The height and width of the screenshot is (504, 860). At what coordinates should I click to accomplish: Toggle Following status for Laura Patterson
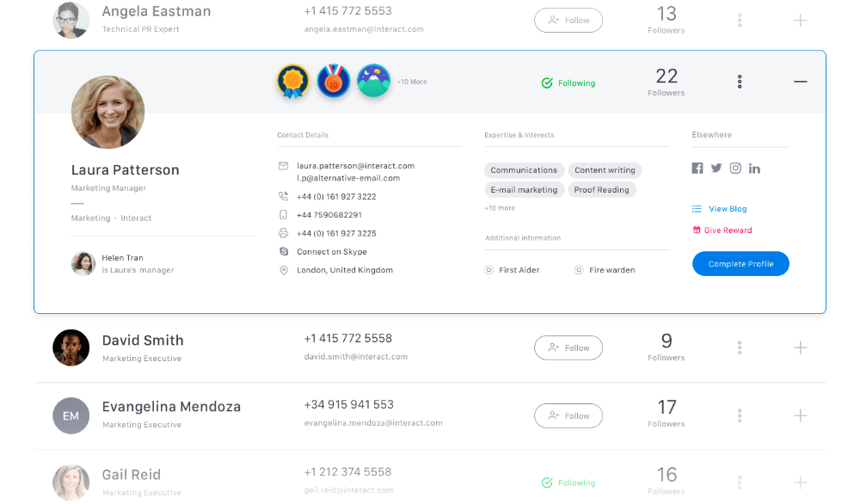(568, 83)
